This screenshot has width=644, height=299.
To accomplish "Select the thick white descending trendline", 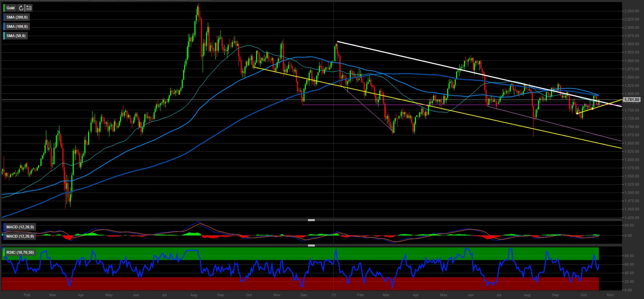I will [x=412, y=58].
